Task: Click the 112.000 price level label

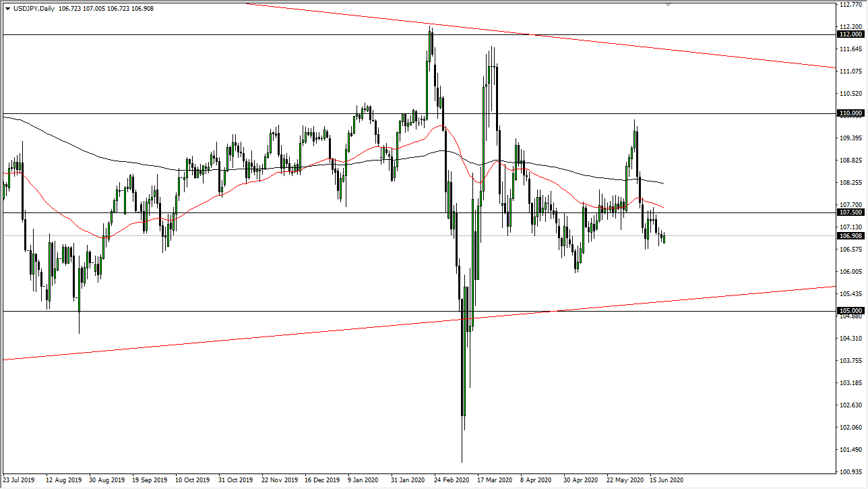Action: coord(850,34)
